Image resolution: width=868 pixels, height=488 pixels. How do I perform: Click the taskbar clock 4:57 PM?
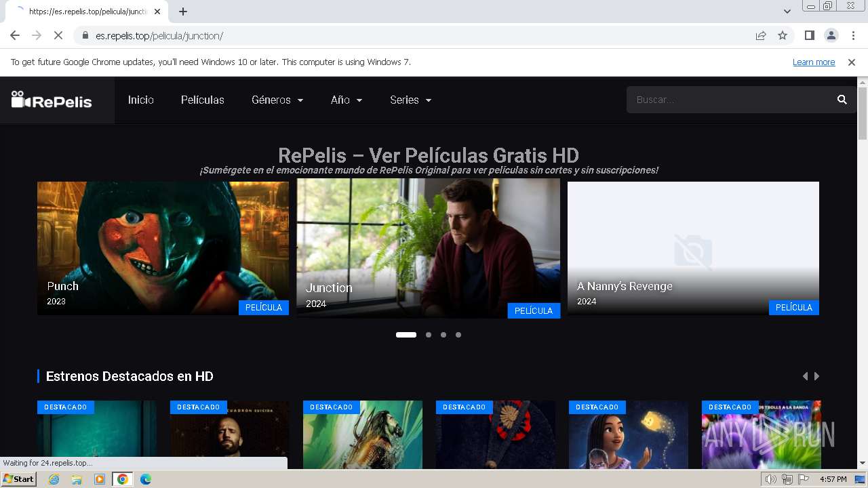[x=833, y=479]
